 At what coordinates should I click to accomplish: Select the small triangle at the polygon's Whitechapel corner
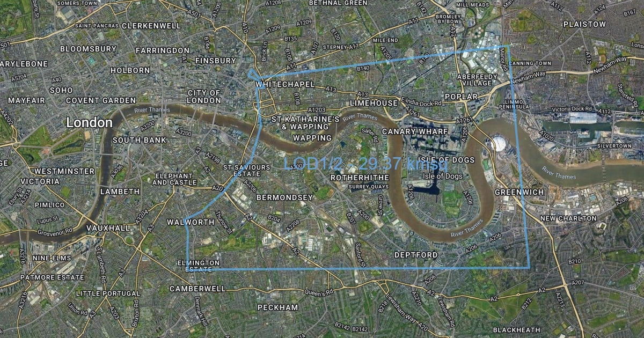[x=252, y=75]
